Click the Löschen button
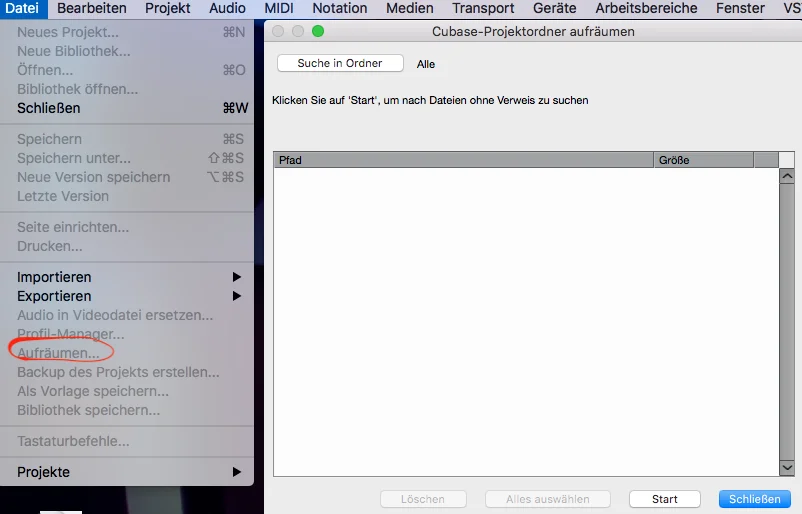802x514 pixels. (x=423, y=499)
